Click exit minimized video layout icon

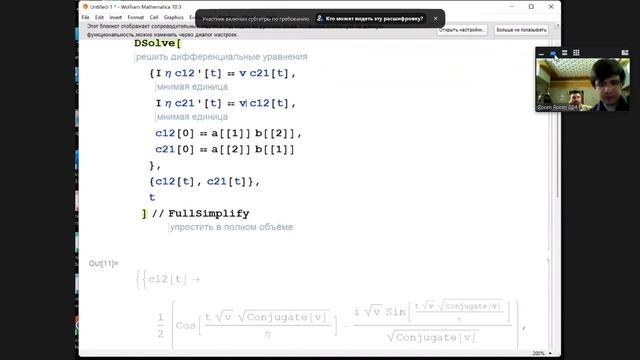pyautogui.click(x=625, y=53)
